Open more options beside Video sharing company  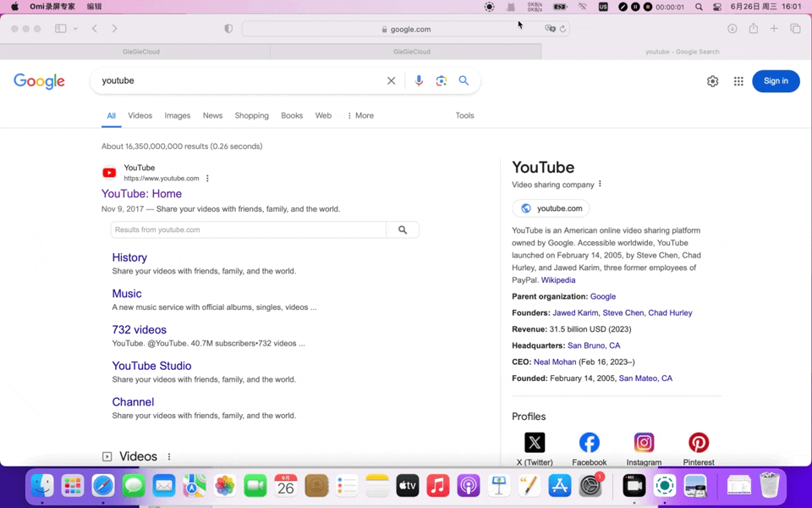600,184
